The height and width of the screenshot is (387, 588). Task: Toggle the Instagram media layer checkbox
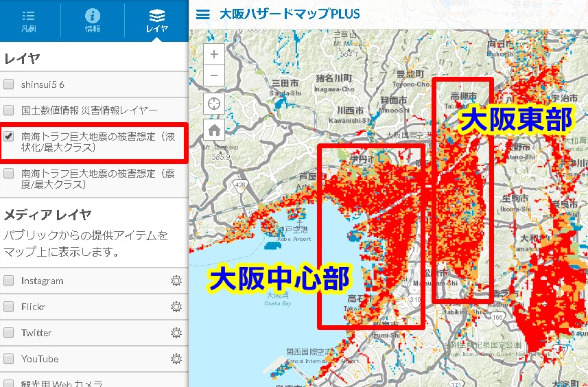(9, 281)
